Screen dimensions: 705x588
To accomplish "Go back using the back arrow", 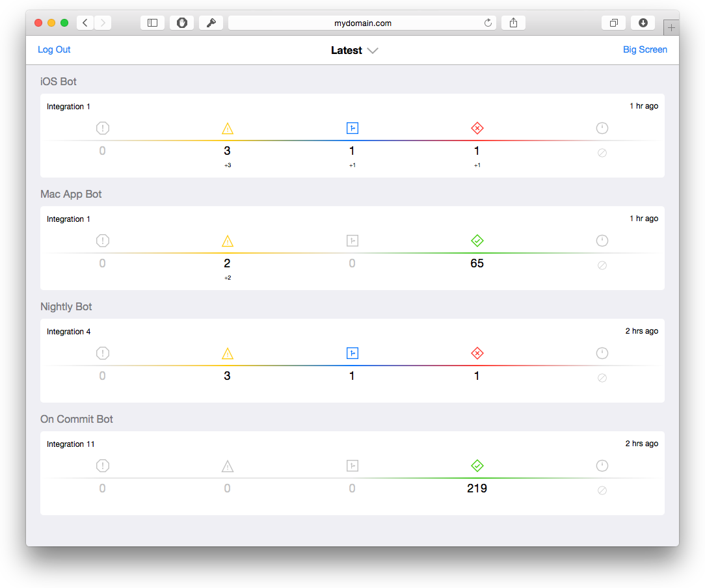I will tap(85, 23).
